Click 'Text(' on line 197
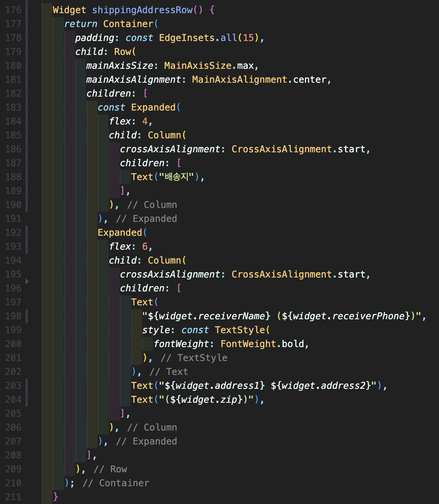 (145, 302)
